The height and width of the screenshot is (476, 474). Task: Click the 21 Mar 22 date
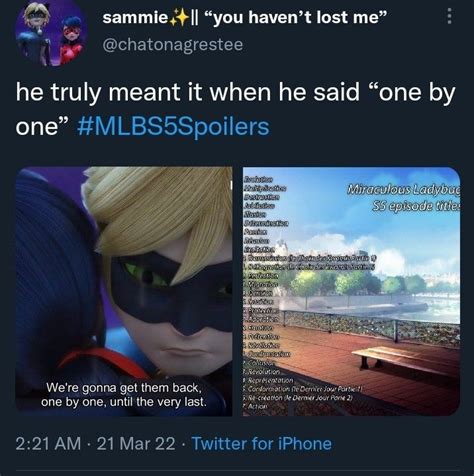click(x=136, y=444)
